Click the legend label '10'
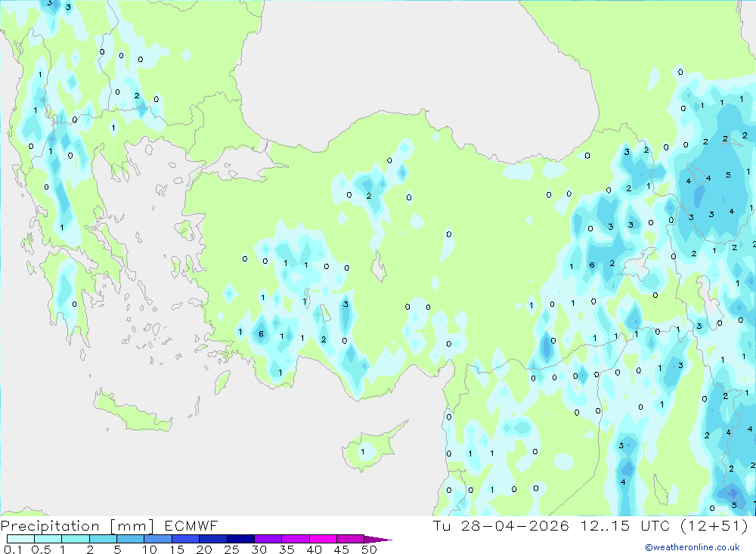The image size is (756, 554). (150, 549)
